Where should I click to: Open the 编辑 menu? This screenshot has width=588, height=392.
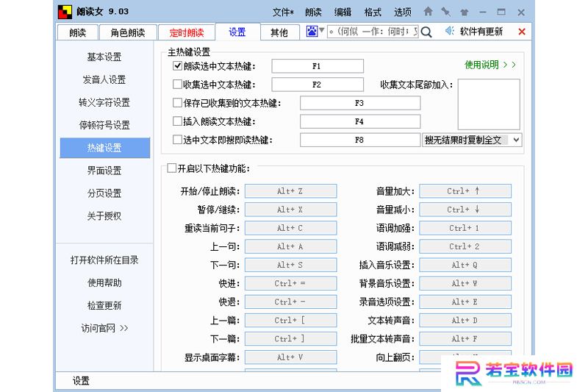pyautogui.click(x=343, y=13)
